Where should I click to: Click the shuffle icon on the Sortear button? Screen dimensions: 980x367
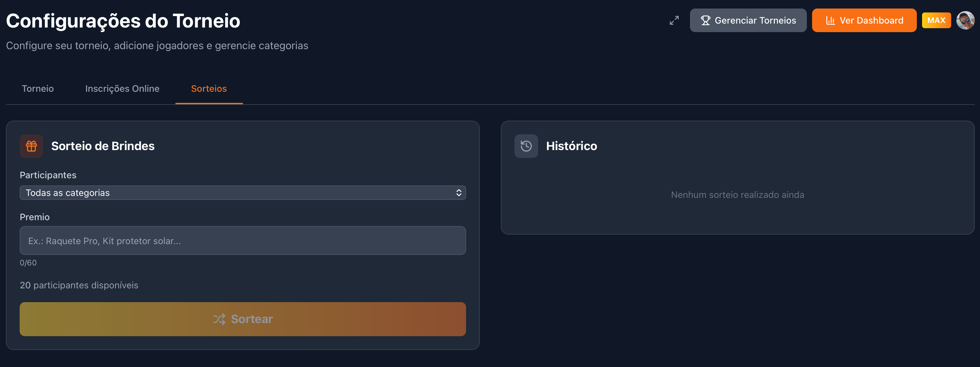coord(219,319)
